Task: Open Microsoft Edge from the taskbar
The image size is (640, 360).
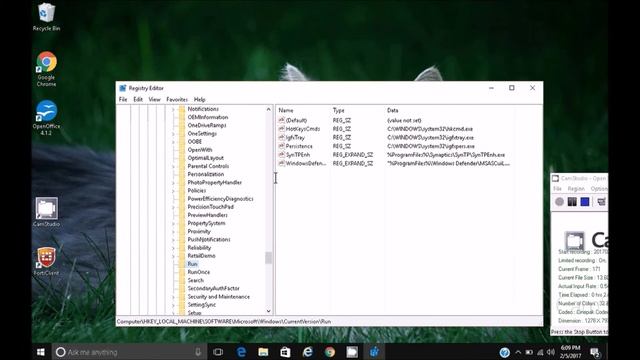Action: [x=241, y=352]
